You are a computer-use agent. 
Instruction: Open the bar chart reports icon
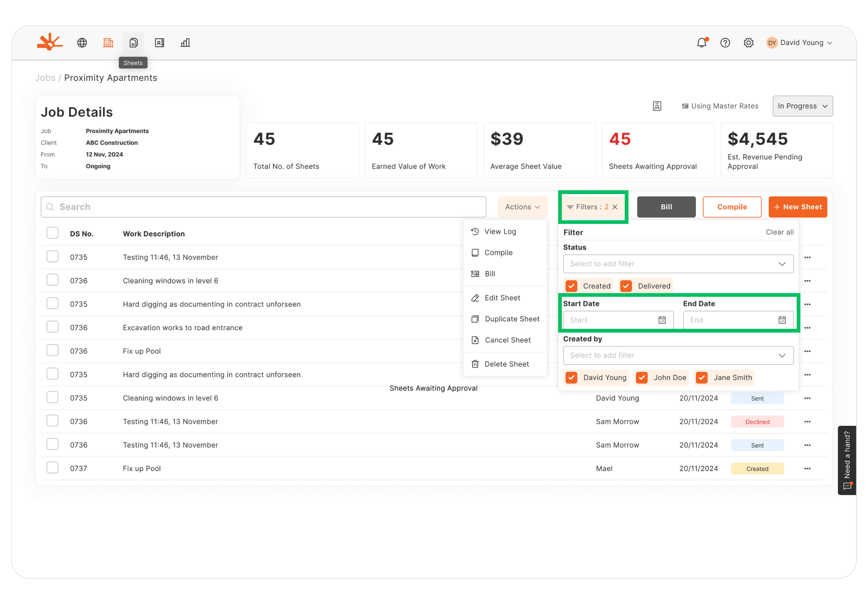coord(185,43)
